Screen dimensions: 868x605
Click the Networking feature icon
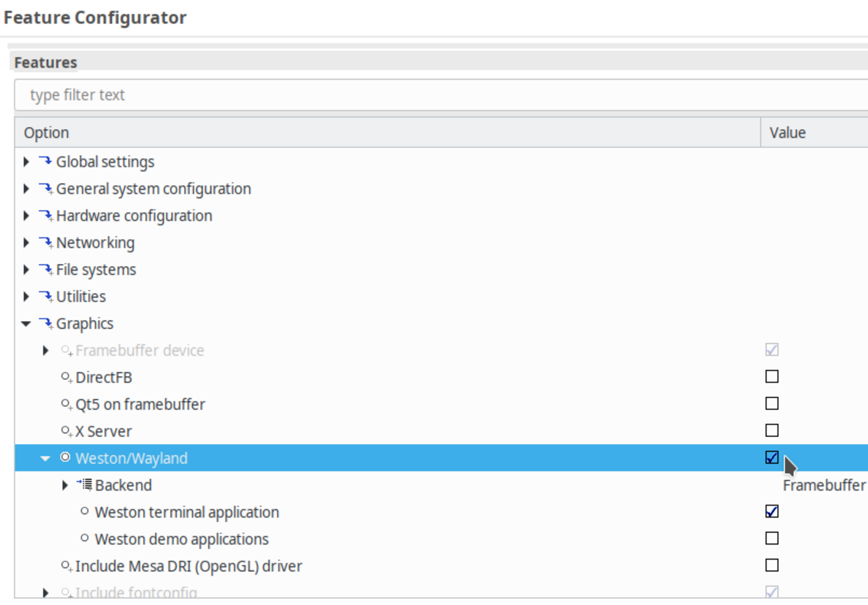point(44,242)
